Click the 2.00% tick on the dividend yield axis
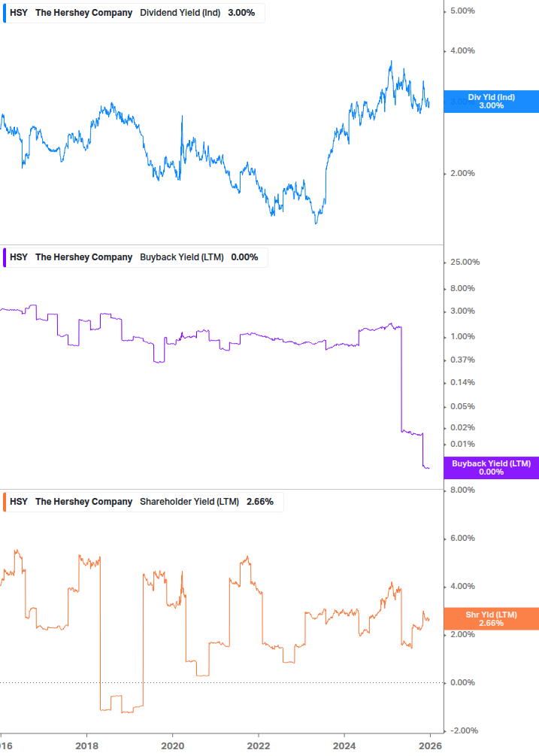This screenshot has height=756, width=539. click(462, 173)
